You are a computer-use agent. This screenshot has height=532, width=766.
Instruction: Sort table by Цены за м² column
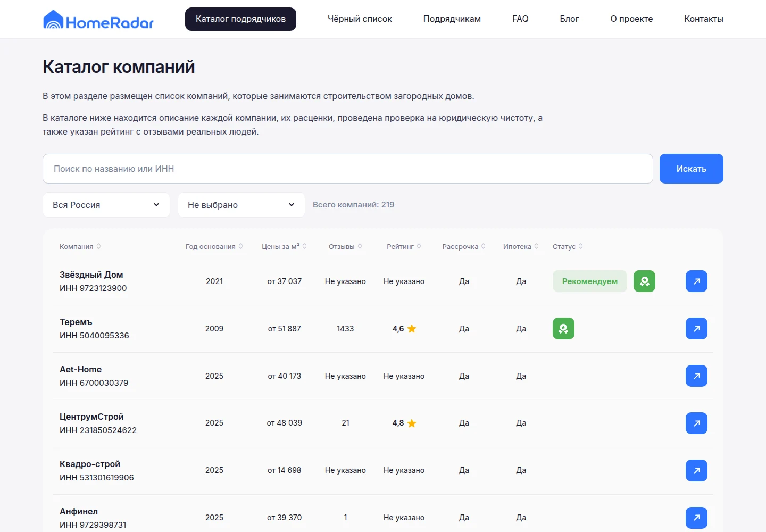coord(285,246)
